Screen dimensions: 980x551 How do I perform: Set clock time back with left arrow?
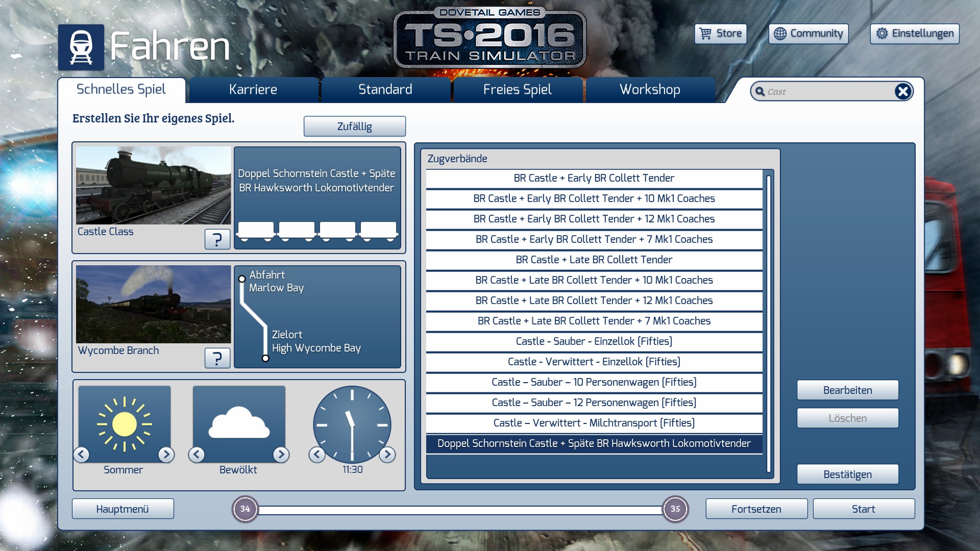[x=317, y=454]
